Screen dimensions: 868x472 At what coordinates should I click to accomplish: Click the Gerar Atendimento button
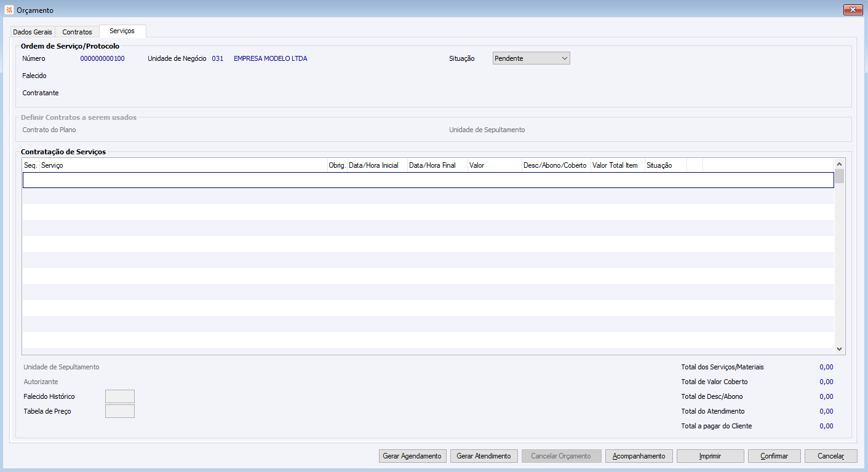[x=484, y=456]
